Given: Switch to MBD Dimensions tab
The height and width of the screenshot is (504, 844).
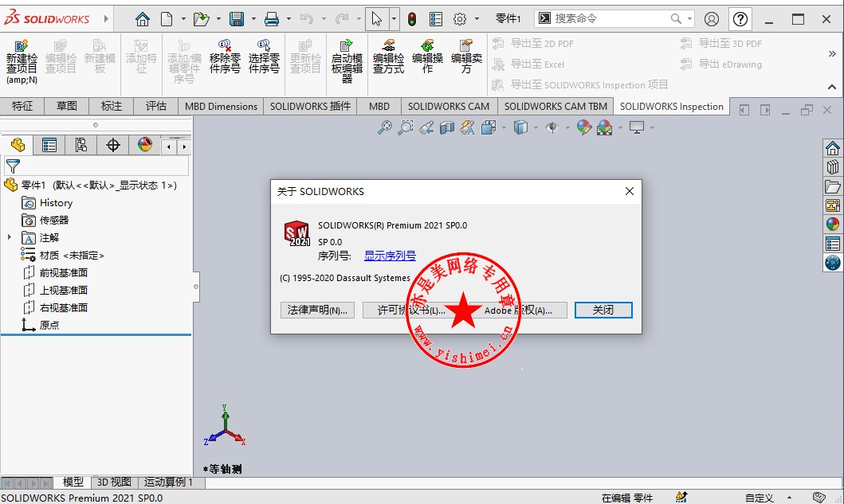Looking at the screenshot, I should click(x=222, y=107).
